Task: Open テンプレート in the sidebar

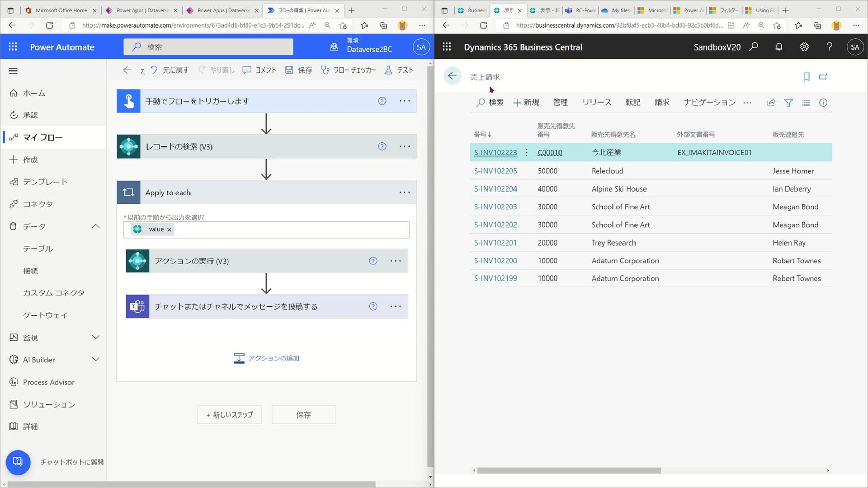Action: 45,182
